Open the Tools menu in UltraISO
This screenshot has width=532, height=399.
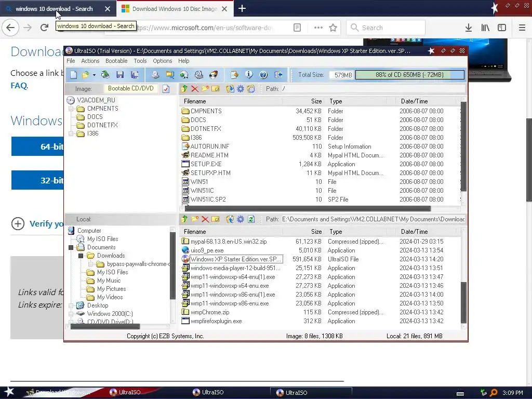coord(140,61)
